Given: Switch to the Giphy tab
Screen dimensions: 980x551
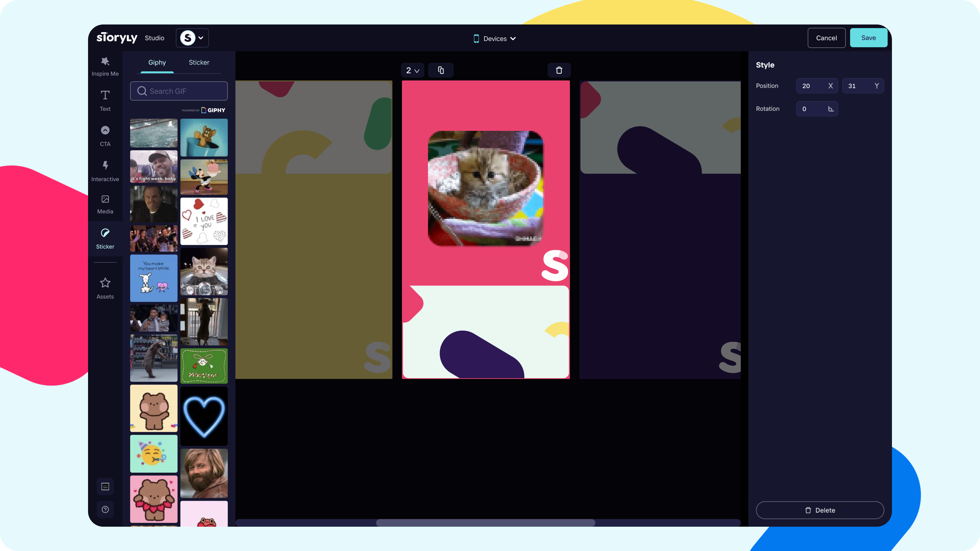Looking at the screenshot, I should 157,62.
